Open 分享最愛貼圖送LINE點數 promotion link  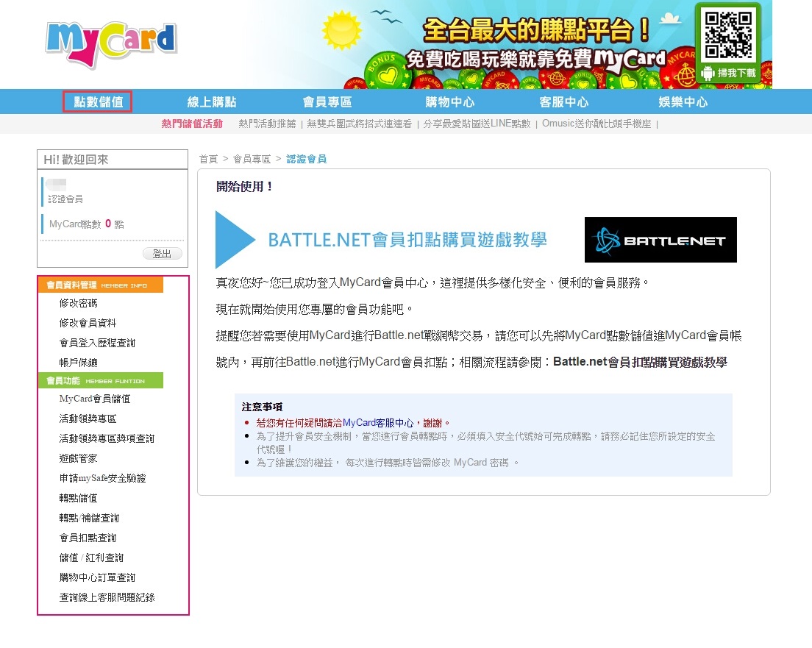click(477, 124)
